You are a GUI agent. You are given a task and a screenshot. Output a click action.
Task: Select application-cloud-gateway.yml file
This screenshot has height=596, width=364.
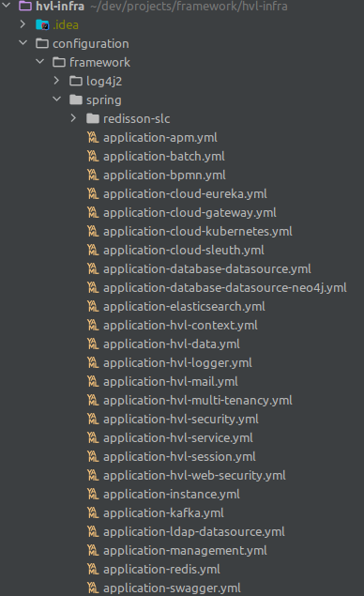pos(190,212)
